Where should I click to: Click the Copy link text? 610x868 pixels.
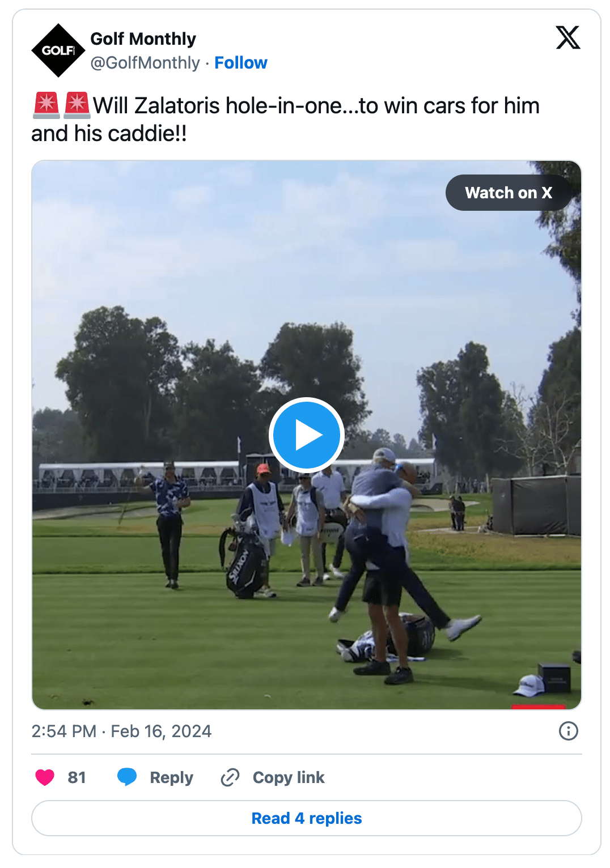(x=289, y=777)
